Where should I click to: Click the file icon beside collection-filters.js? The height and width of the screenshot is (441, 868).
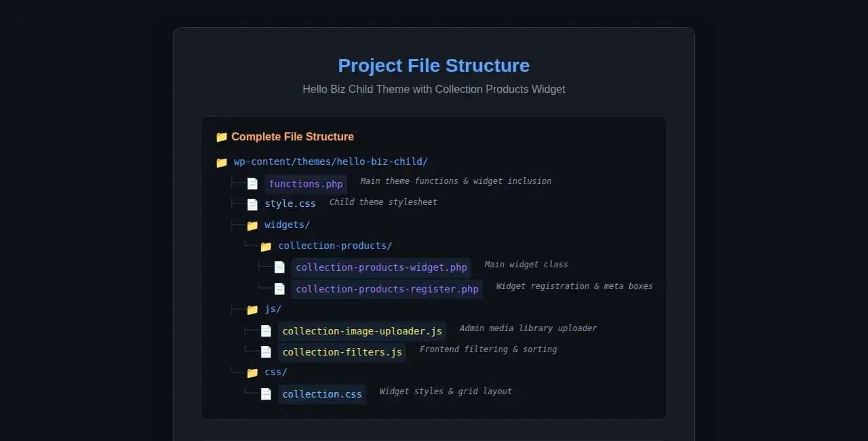[266, 352]
